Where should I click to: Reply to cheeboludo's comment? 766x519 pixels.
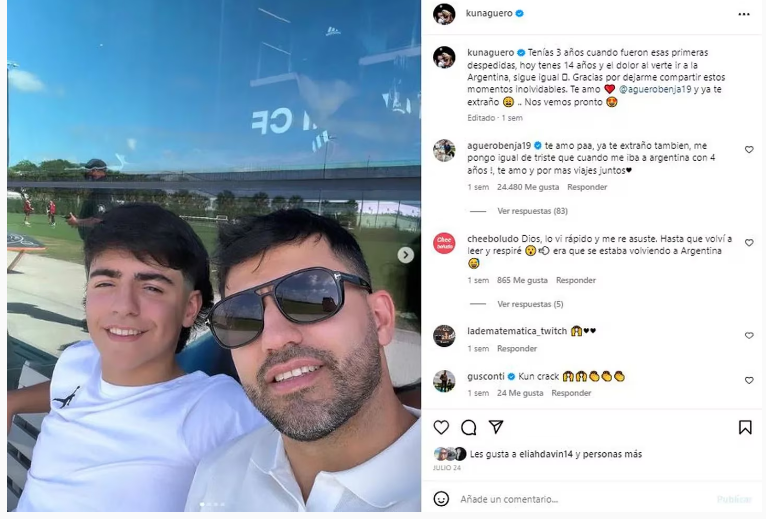(575, 281)
